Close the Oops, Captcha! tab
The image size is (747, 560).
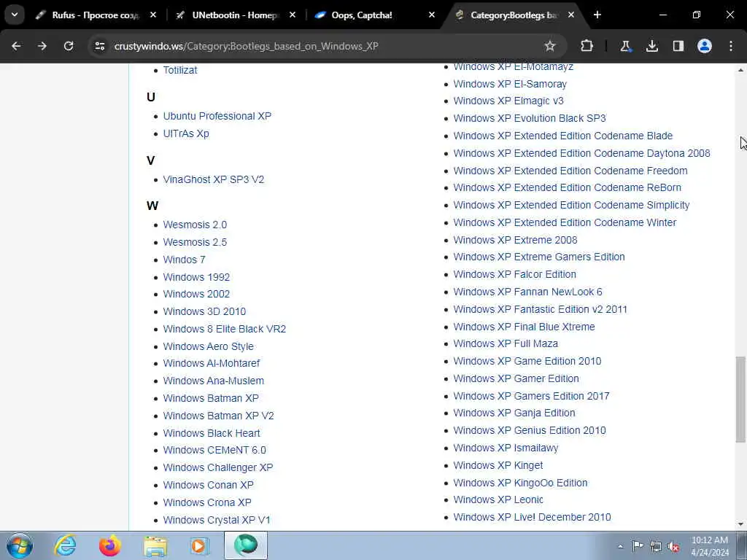coord(432,15)
